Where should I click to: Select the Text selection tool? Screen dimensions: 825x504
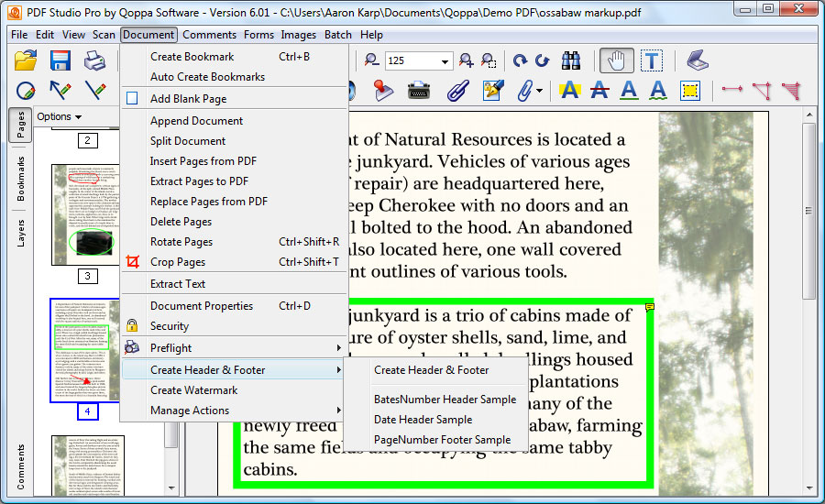tap(652, 60)
